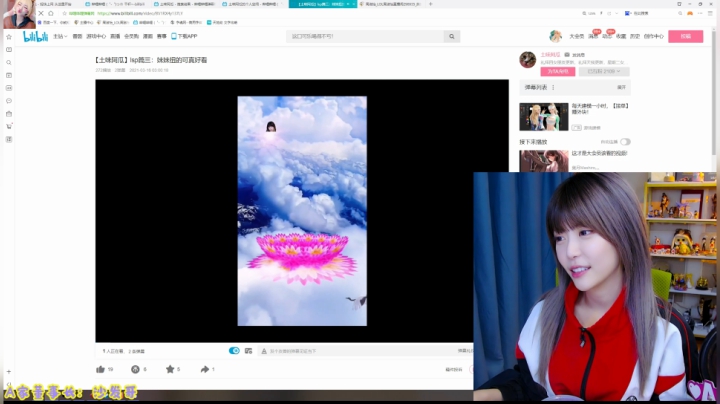Switch to the fourth browser tab
The width and height of the screenshot is (720, 404).
254,4
